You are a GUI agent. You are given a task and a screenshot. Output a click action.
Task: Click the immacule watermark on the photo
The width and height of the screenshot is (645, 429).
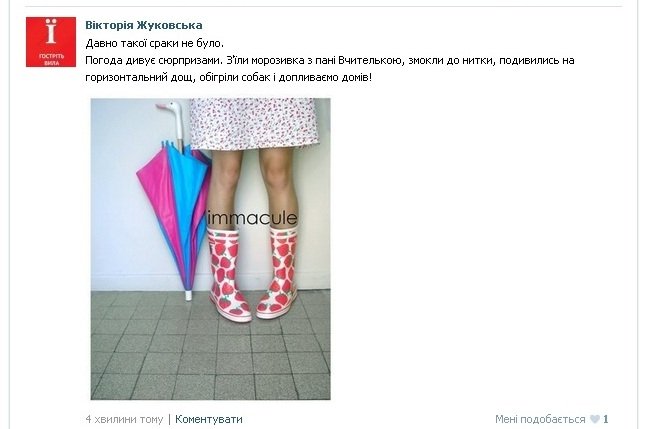tap(251, 218)
